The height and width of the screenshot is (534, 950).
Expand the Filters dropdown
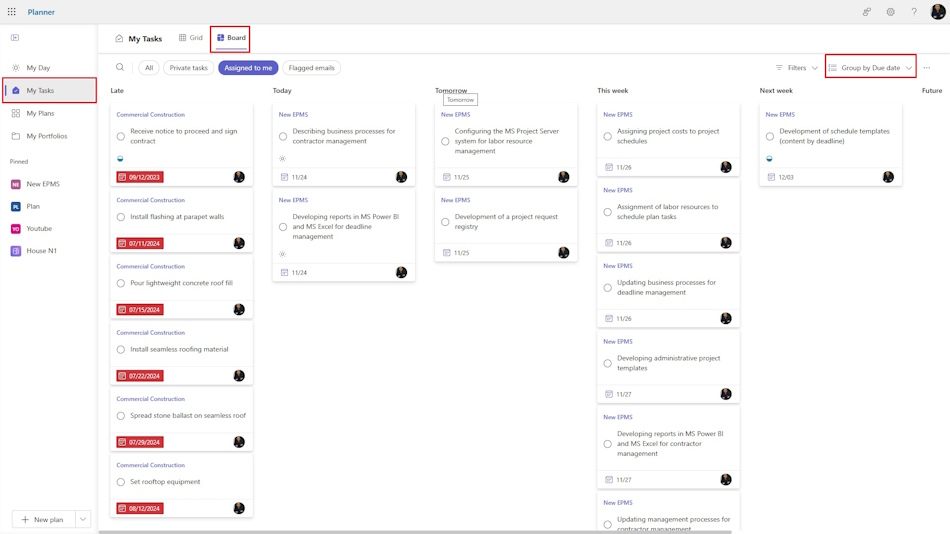797,68
